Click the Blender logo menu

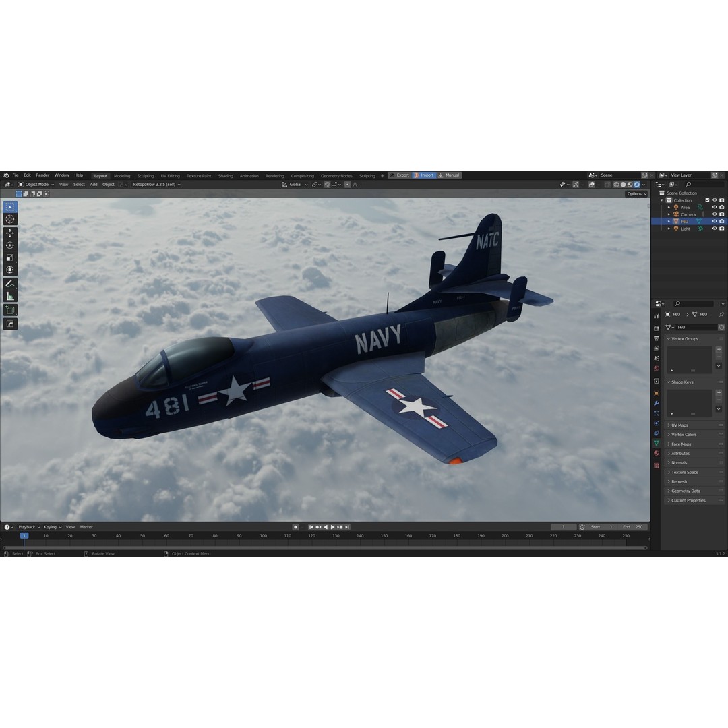click(6, 175)
